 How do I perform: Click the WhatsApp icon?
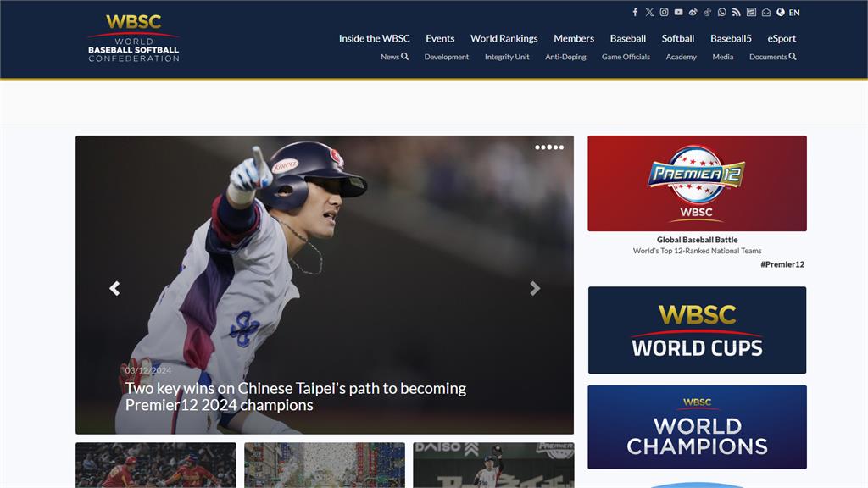pyautogui.click(x=722, y=13)
